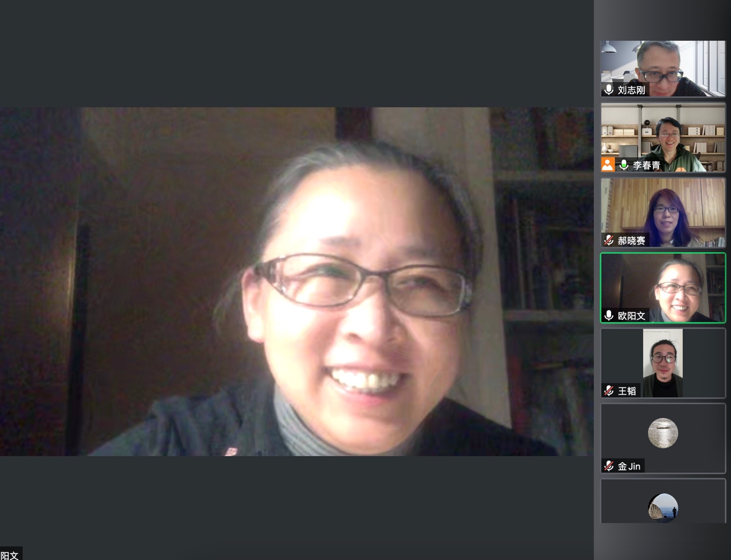Click the 金 Jin name label
Viewport: 731px width, 560px height.
point(629,466)
